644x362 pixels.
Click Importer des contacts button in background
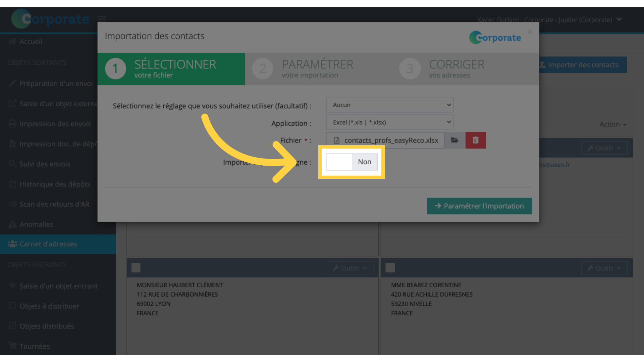pyautogui.click(x=583, y=65)
